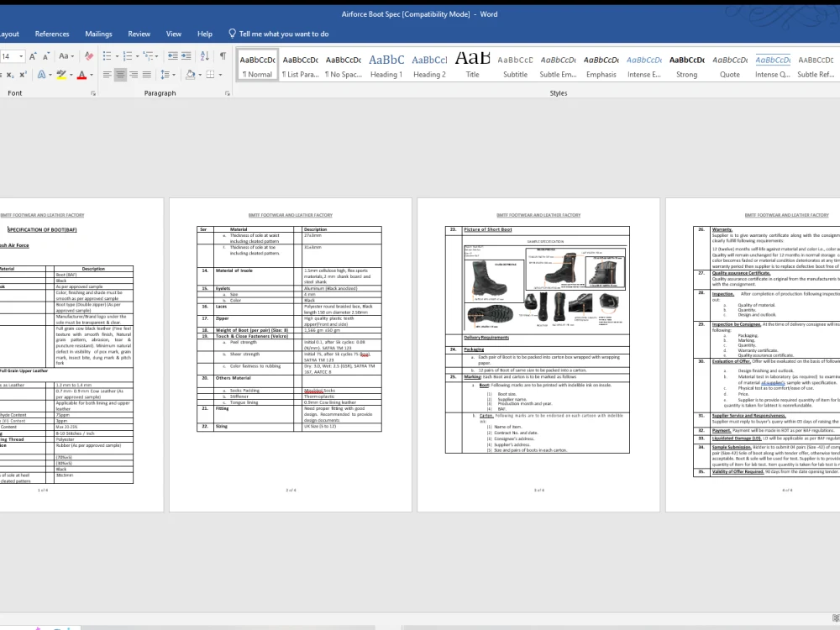Open the References tab
Image resolution: width=840 pixels, height=630 pixels.
52,34
